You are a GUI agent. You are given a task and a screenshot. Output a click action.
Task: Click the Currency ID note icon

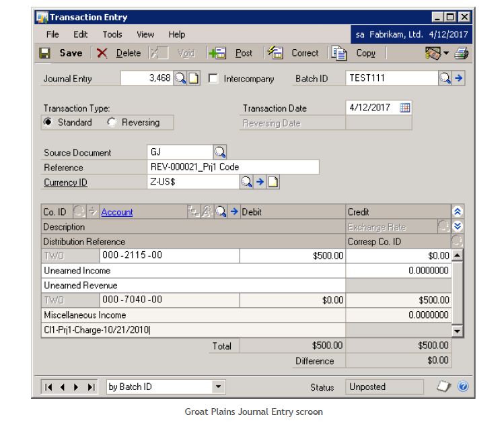pos(273,182)
